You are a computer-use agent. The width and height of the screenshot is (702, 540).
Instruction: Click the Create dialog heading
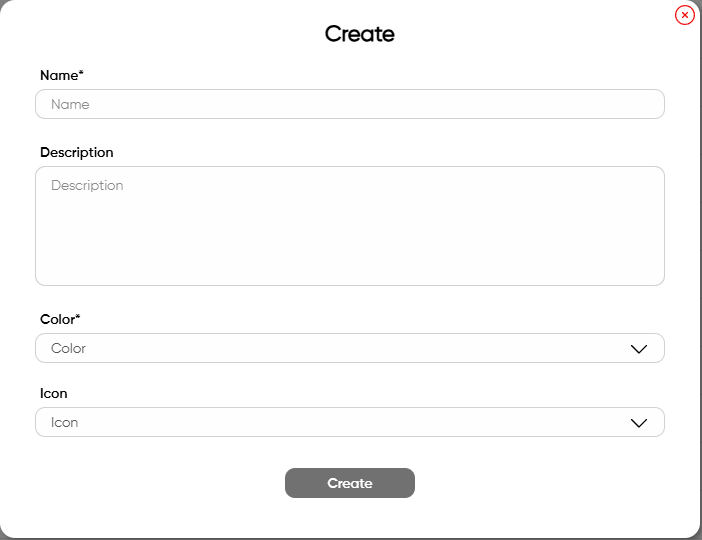pyautogui.click(x=360, y=34)
